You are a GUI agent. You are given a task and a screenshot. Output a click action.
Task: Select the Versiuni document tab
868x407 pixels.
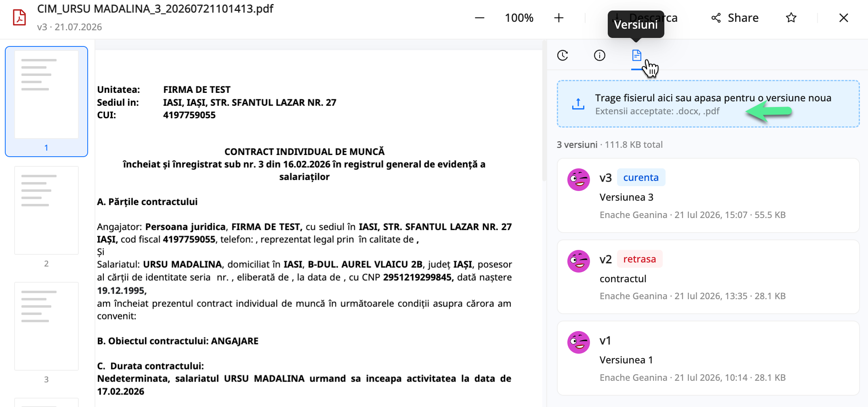point(636,55)
